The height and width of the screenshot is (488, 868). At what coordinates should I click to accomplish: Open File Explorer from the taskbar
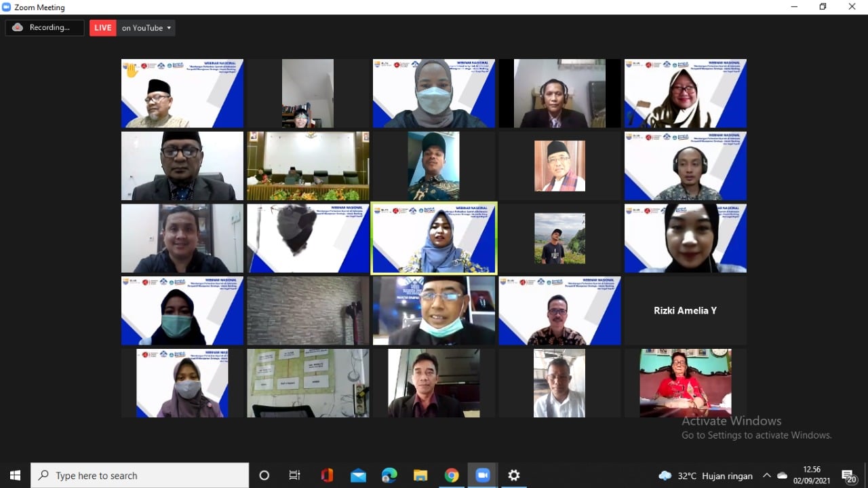point(420,475)
